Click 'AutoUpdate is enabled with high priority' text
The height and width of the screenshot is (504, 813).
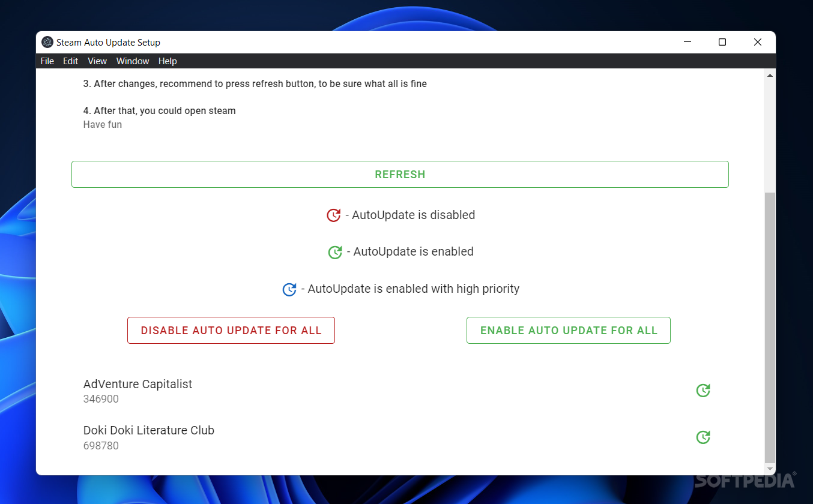[410, 289]
